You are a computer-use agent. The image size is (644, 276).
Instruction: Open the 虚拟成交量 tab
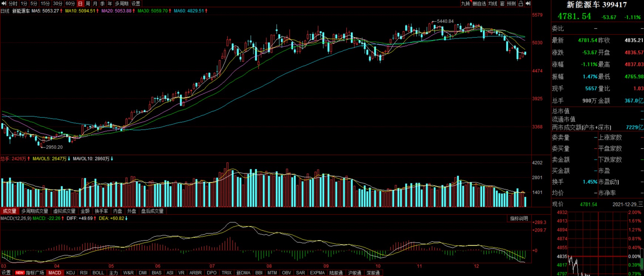(64, 211)
